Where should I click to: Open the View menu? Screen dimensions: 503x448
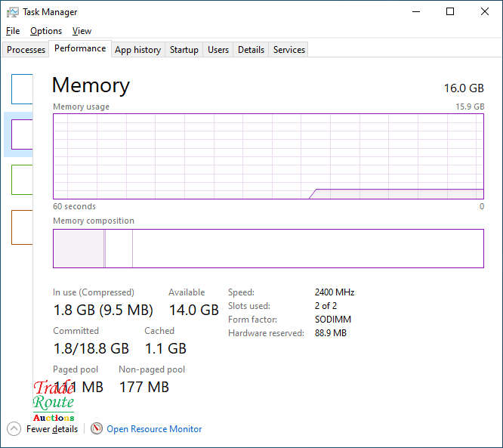coord(82,31)
